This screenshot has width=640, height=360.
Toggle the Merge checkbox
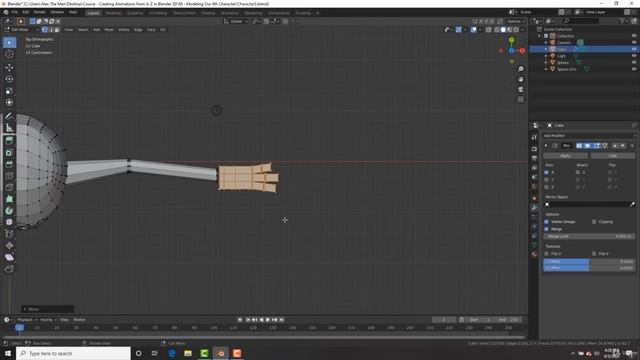coord(547,229)
